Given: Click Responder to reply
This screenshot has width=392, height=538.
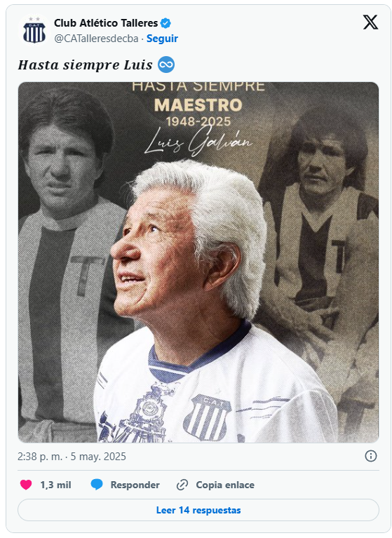Looking at the screenshot, I should [x=135, y=485].
